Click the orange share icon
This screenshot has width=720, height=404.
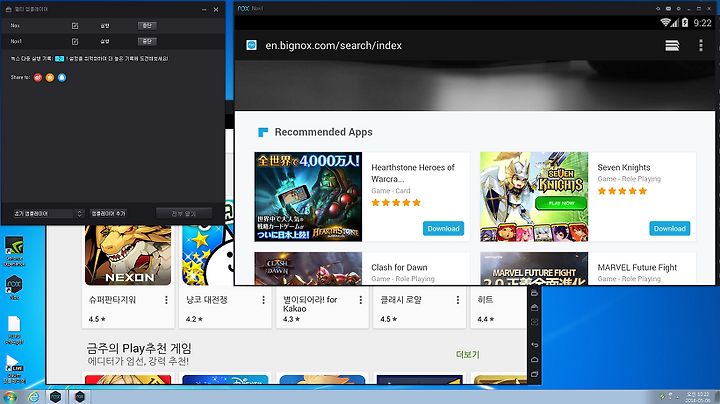coord(50,78)
